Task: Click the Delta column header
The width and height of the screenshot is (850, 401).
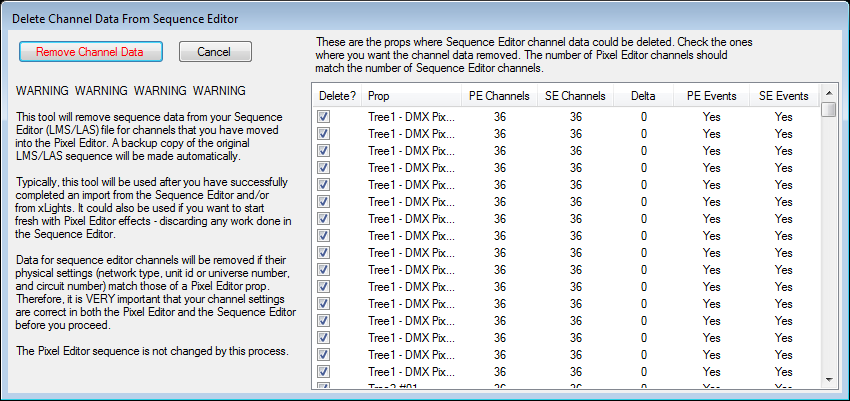Action: 643,96
